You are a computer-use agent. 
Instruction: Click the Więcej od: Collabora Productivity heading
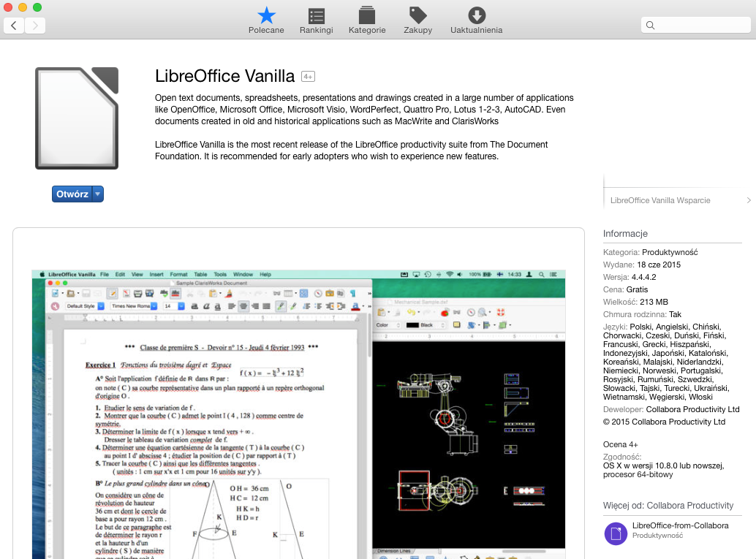[x=668, y=506]
